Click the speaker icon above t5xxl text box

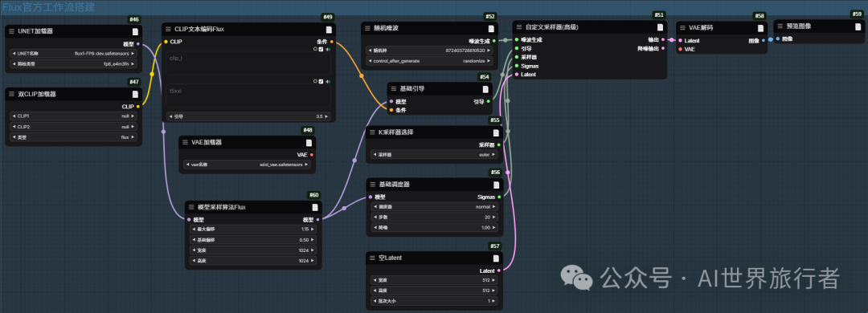click(328, 81)
